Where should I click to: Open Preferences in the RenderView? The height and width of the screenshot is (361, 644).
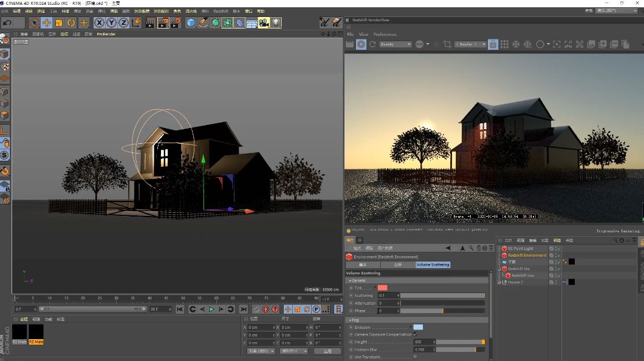coord(385,35)
